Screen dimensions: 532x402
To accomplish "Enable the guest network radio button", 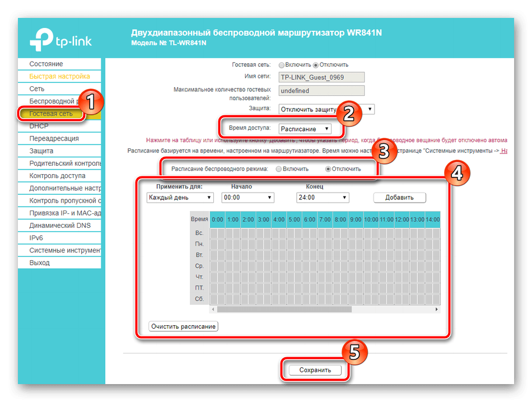I will [x=282, y=65].
